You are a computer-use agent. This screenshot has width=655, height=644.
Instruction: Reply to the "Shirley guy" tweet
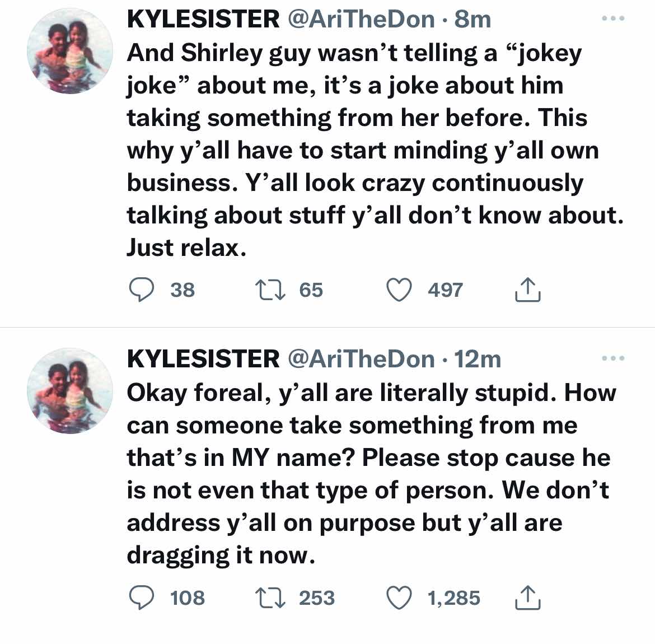click(141, 290)
